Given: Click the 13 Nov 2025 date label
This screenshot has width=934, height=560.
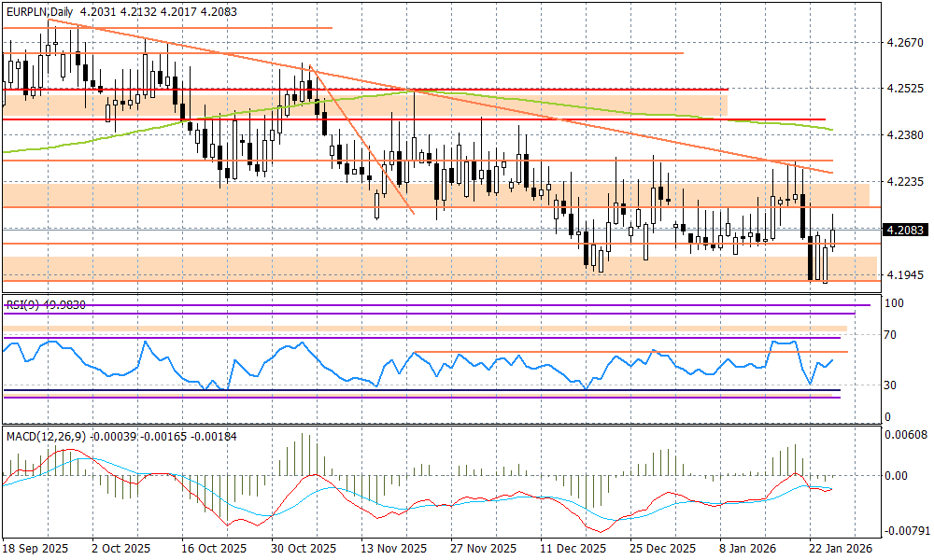Looking at the screenshot, I should click(394, 550).
